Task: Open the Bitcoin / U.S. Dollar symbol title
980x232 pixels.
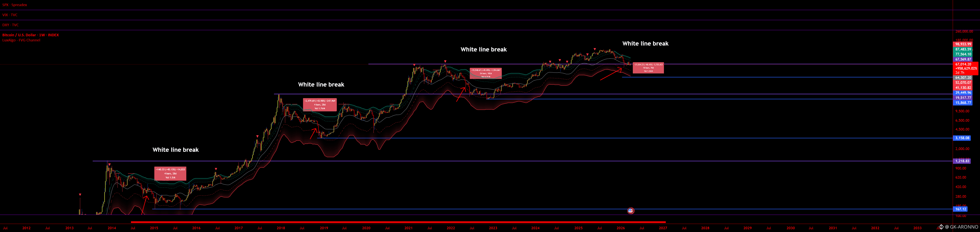Action: point(30,35)
